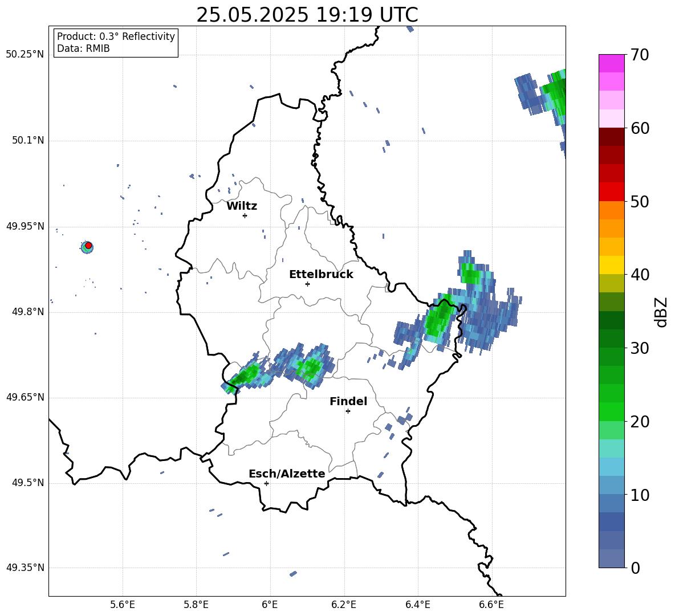
Task: Click longitude label 6°E
Action: click(270, 605)
